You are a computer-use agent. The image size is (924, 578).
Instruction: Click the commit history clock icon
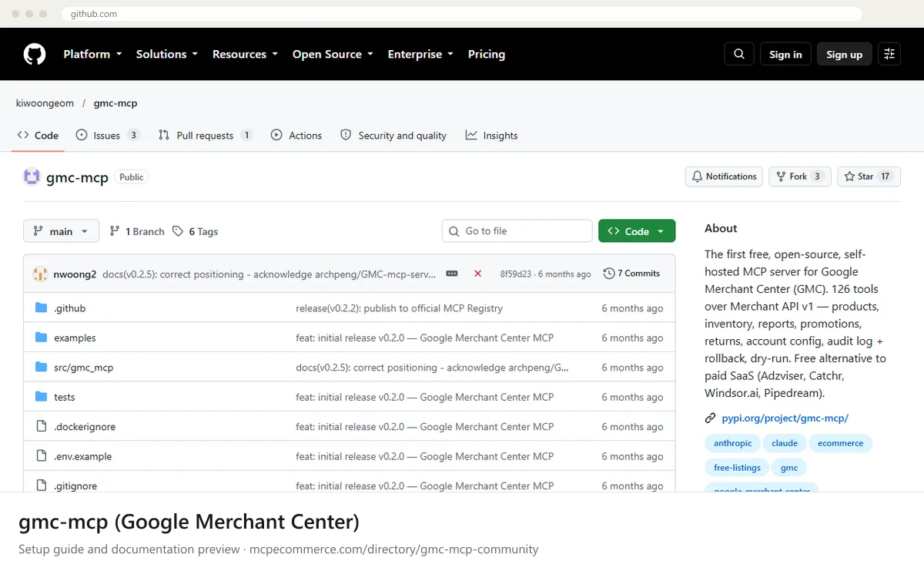click(609, 274)
